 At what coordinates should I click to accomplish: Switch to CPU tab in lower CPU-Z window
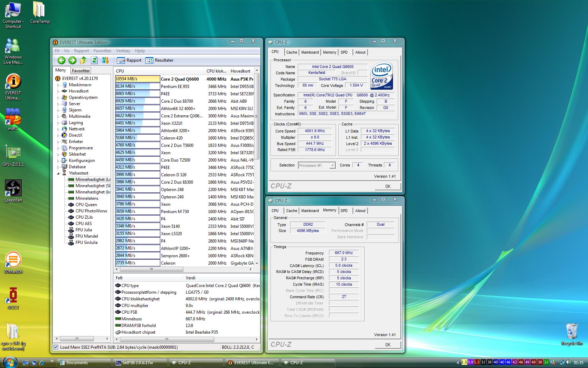pos(275,211)
